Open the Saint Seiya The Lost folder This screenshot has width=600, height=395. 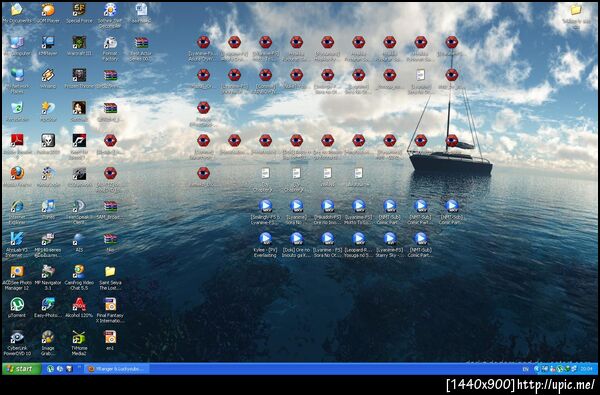110,278
